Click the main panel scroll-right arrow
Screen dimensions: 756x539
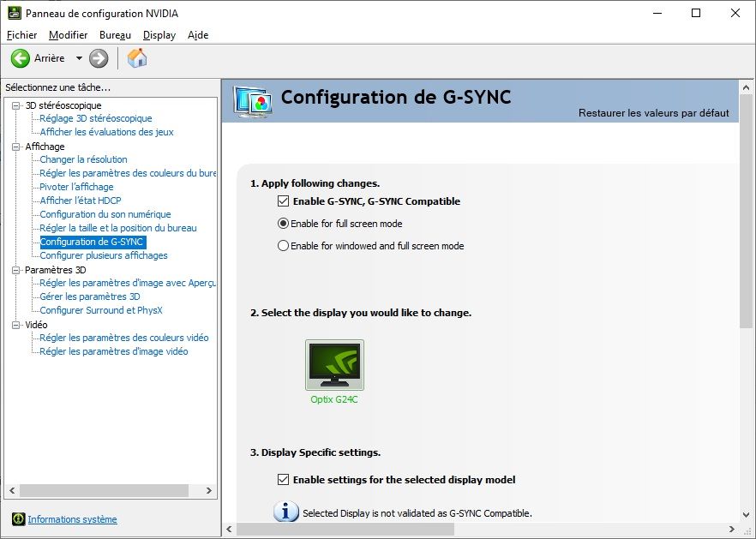732,529
